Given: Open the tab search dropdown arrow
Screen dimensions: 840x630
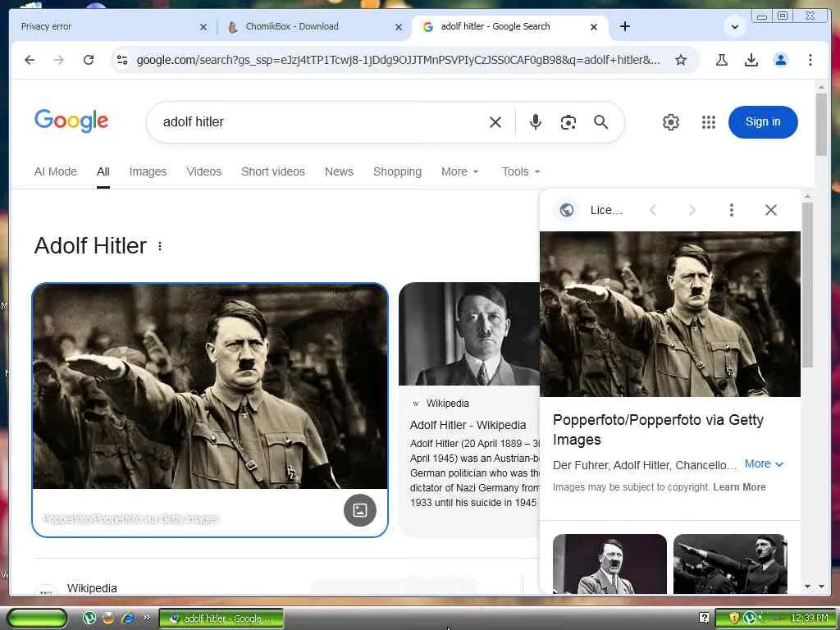Looking at the screenshot, I should [x=734, y=26].
